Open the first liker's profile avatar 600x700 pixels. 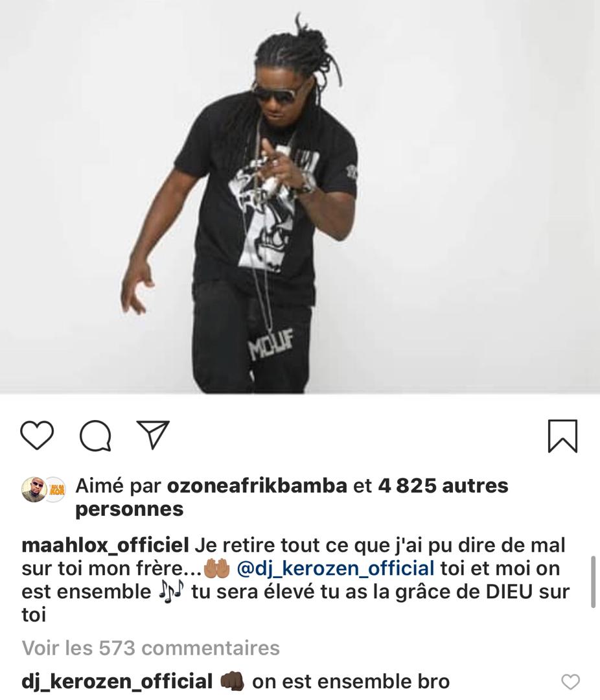click(x=34, y=489)
